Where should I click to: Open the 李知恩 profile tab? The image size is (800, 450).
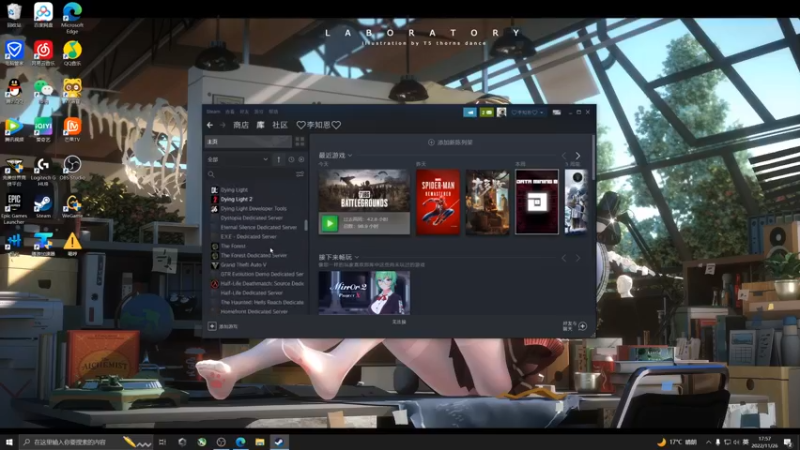coord(319,125)
